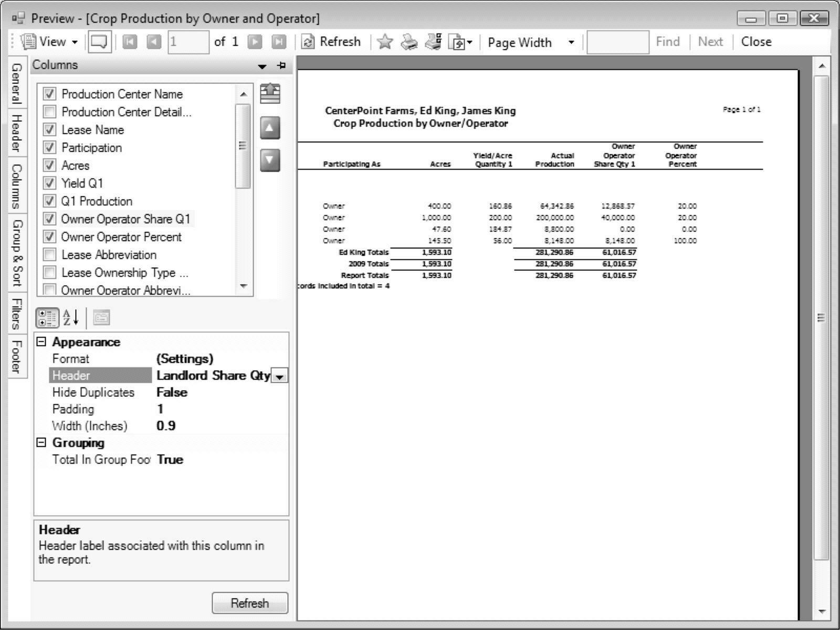Image resolution: width=840 pixels, height=630 pixels.
Task: Open the Header side tab
Action: pyautogui.click(x=17, y=133)
